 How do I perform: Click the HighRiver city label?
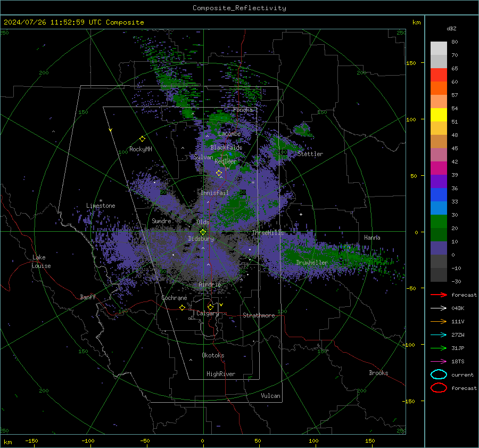[221, 374]
